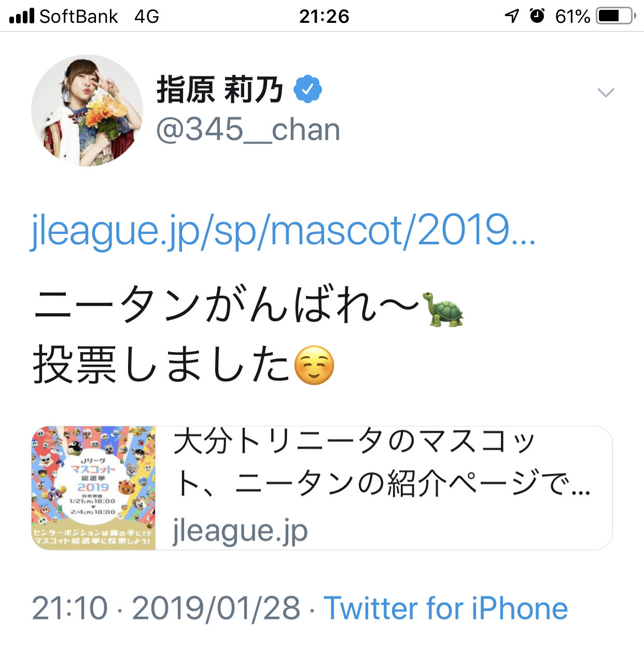Tap the SoftBank 4G carrier label
Screen dimensions: 644x652
(100, 16)
